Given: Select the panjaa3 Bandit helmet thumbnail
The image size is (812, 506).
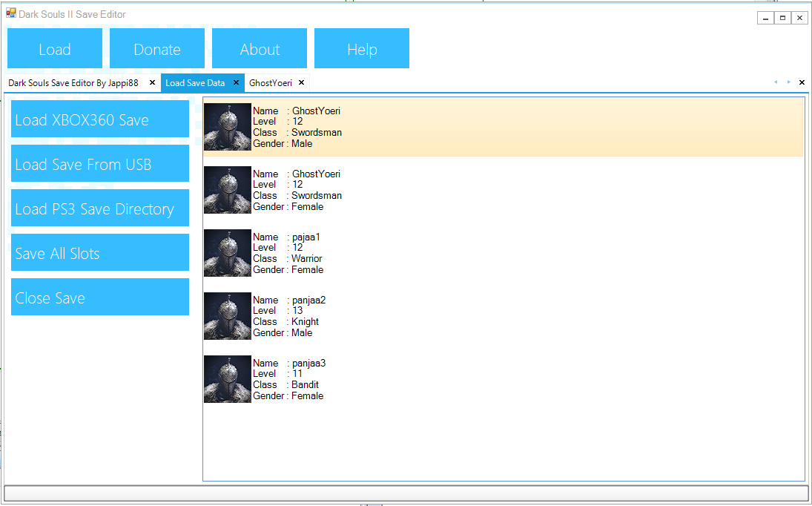Looking at the screenshot, I should coord(228,380).
